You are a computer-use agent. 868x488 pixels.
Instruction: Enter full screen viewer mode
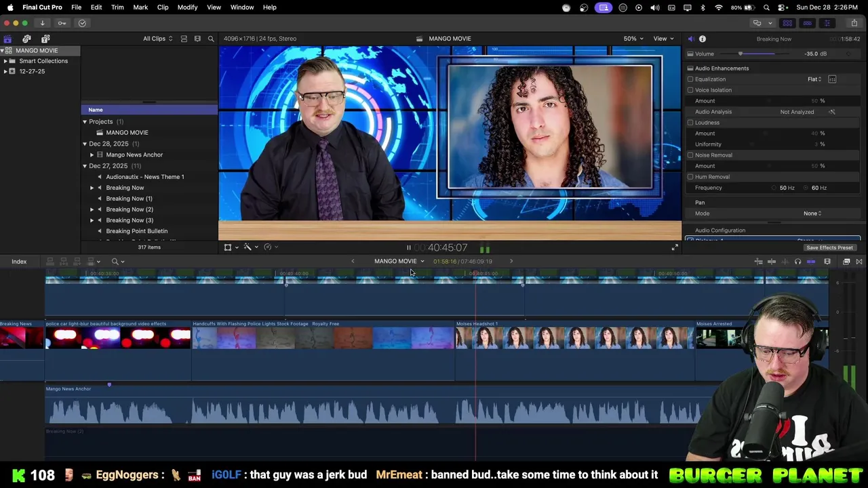point(674,248)
